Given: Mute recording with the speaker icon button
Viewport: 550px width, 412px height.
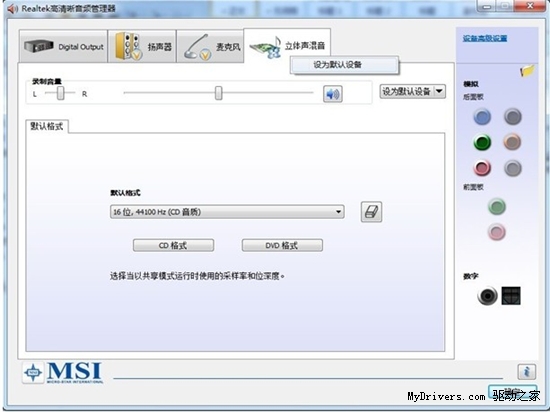Looking at the screenshot, I should (333, 94).
